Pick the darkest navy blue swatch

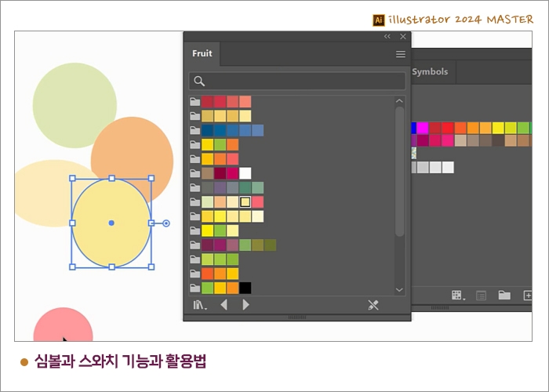(x=207, y=130)
